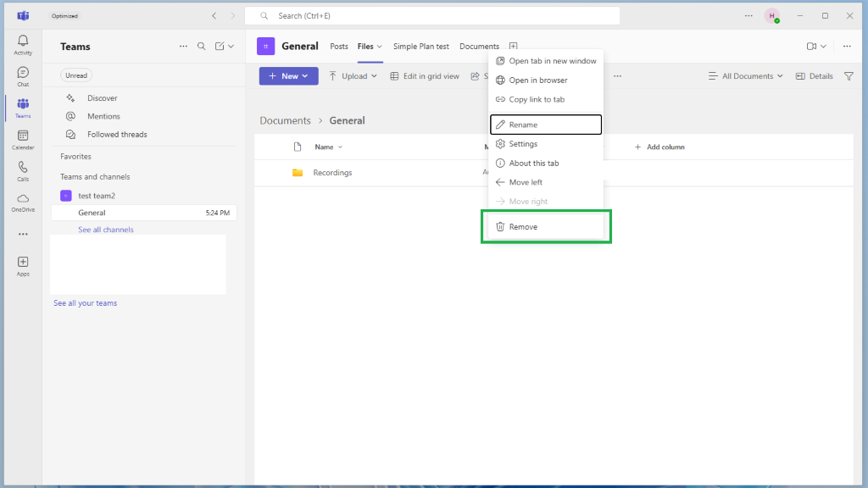Open the user profile avatar
This screenshot has width=868, height=488.
click(x=771, y=16)
